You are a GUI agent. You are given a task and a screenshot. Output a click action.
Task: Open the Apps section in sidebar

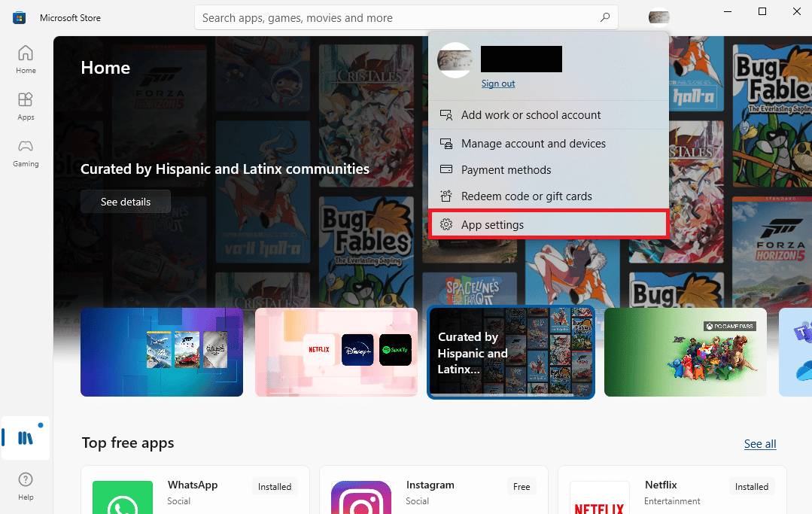(x=26, y=106)
